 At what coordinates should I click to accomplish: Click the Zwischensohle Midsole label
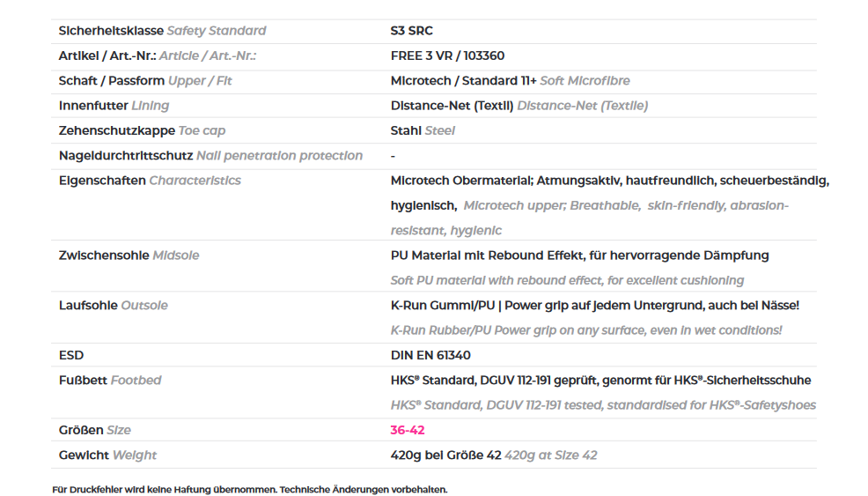pyautogui.click(x=129, y=255)
